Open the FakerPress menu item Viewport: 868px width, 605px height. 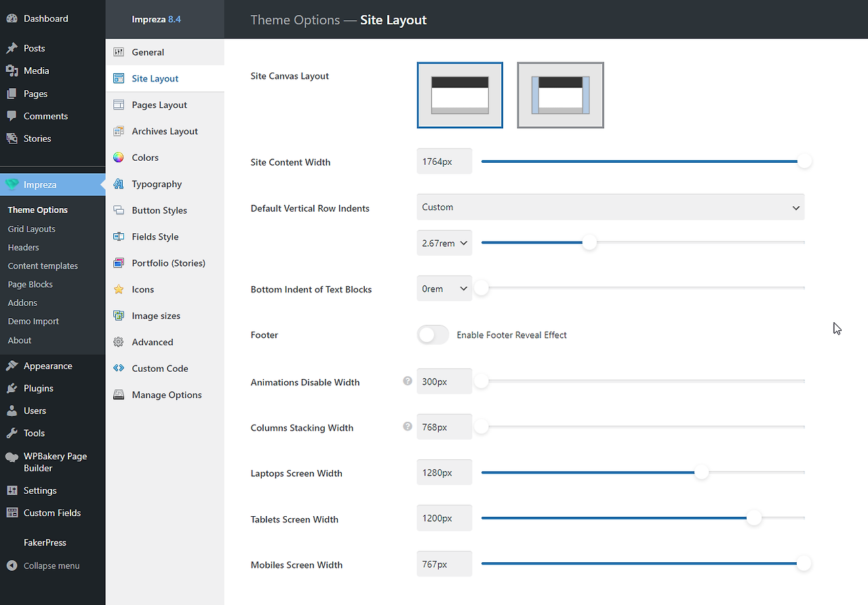click(x=45, y=543)
